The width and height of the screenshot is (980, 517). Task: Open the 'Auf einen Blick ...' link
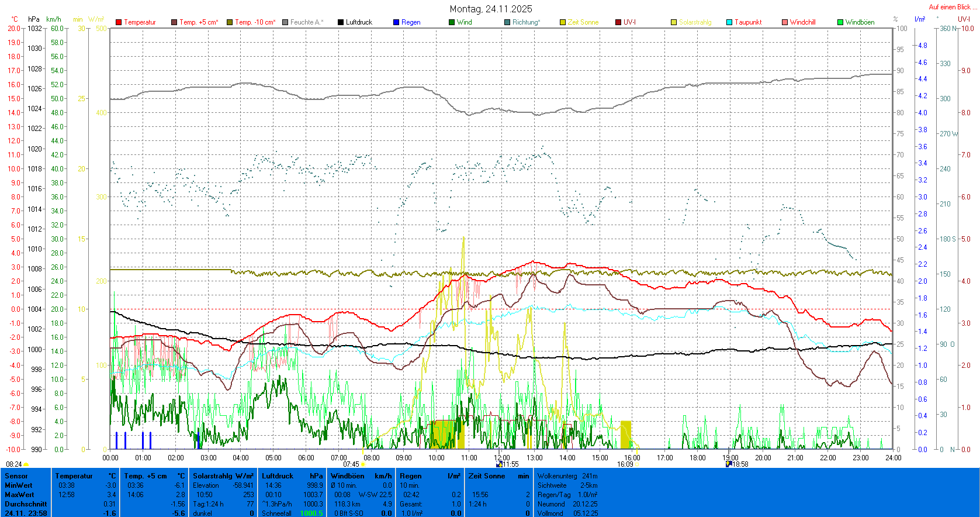[x=953, y=7]
